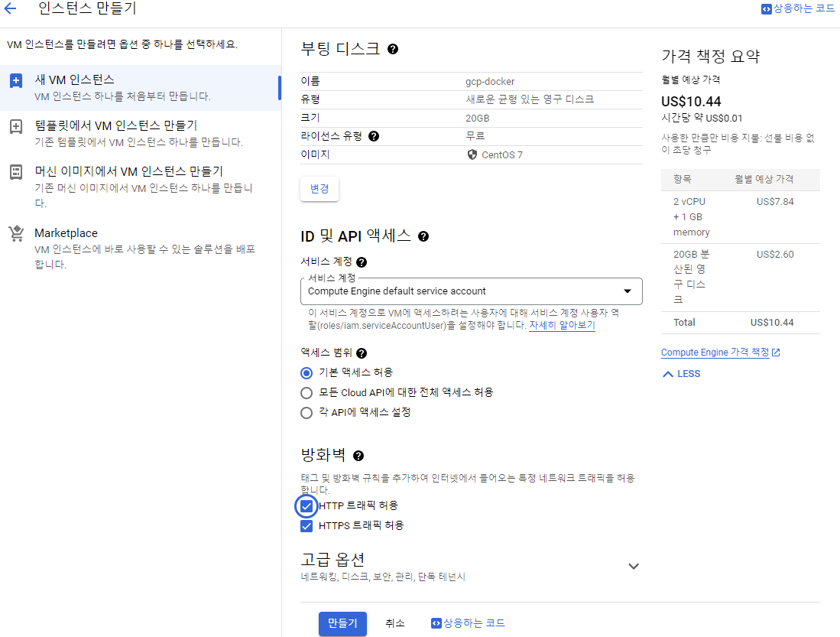The image size is (840, 637).
Task: Click the code icon in bottom 상응하는 코드
Action: 436,623
